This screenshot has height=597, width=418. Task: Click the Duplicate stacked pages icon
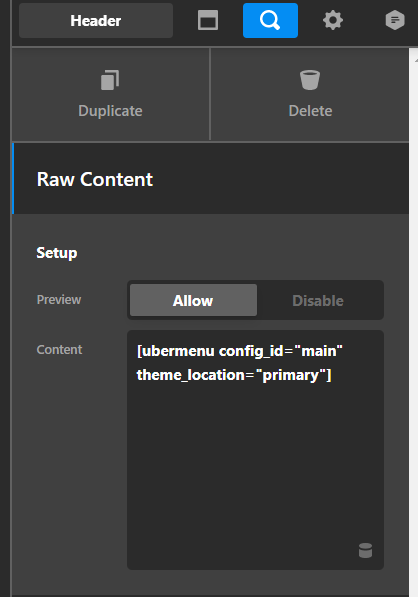(110, 80)
